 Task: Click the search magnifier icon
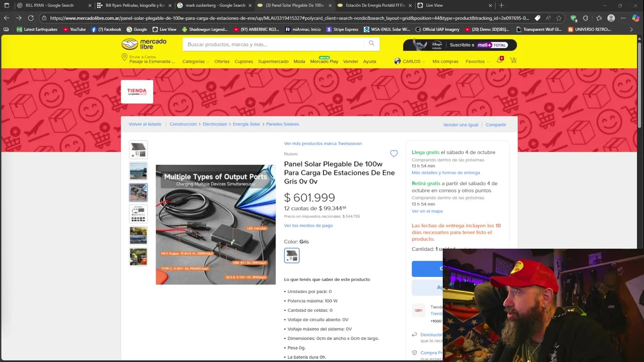pyautogui.click(x=371, y=44)
